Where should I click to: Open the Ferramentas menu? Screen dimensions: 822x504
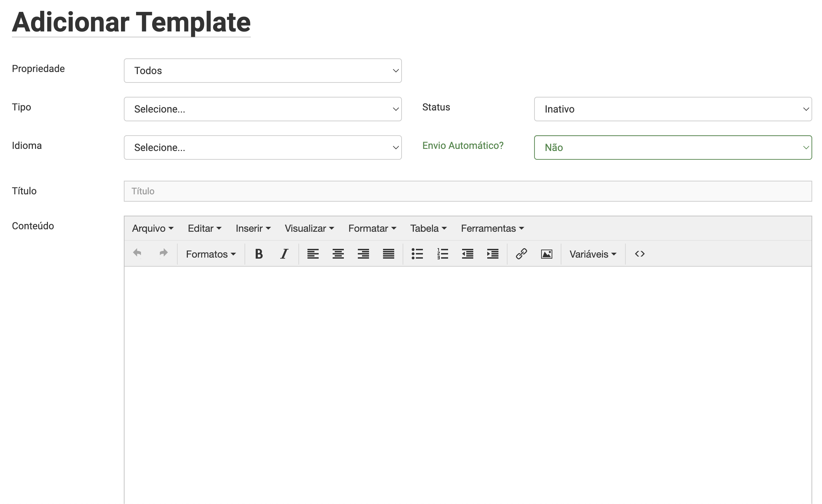click(493, 228)
